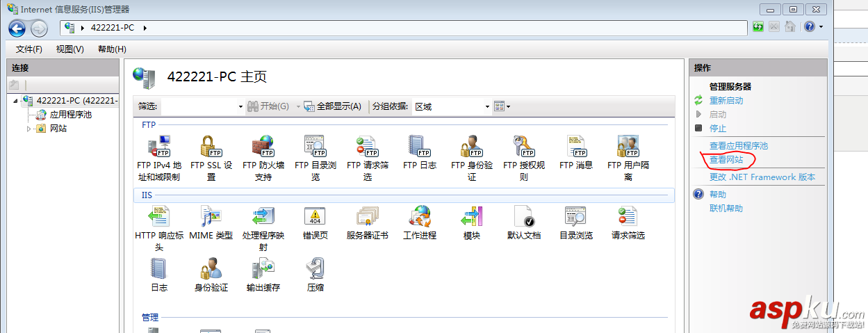
Task: Open the 帮助(H) menu
Action: point(112,49)
